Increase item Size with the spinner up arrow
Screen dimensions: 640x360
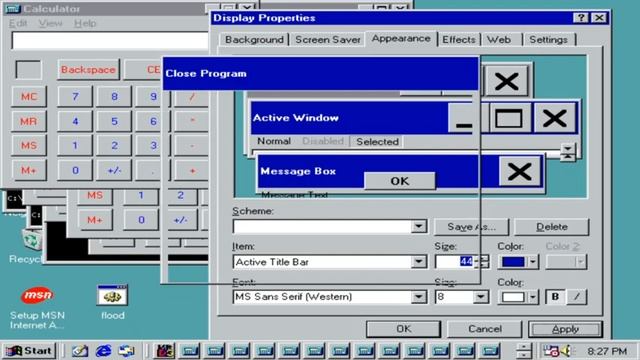click(483, 258)
